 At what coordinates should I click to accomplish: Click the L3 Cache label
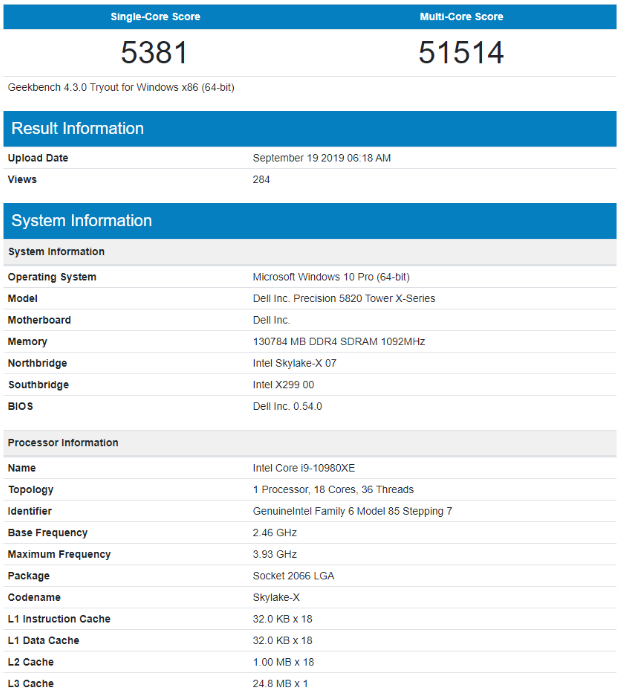pyautogui.click(x=31, y=684)
